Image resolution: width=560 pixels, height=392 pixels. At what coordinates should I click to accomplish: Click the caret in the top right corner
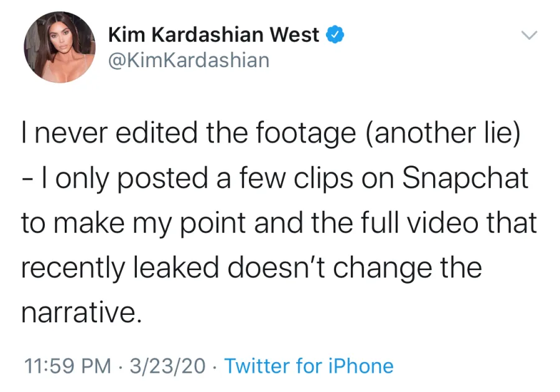point(530,35)
